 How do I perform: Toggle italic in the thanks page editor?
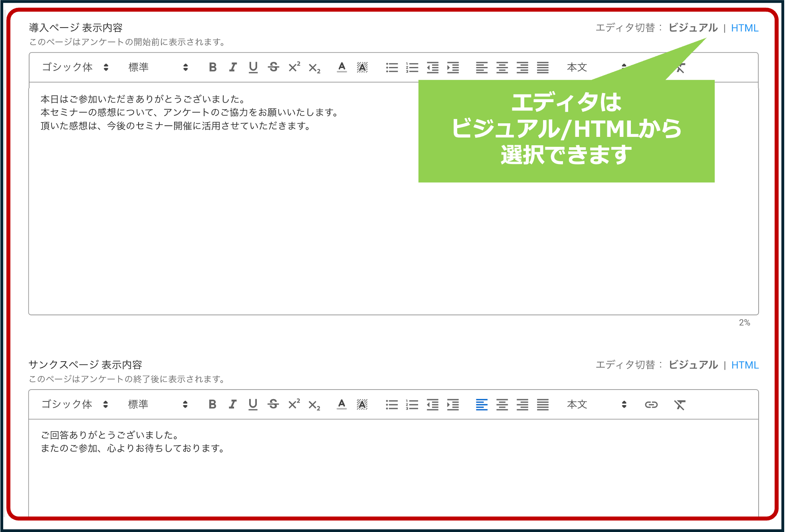click(x=232, y=404)
